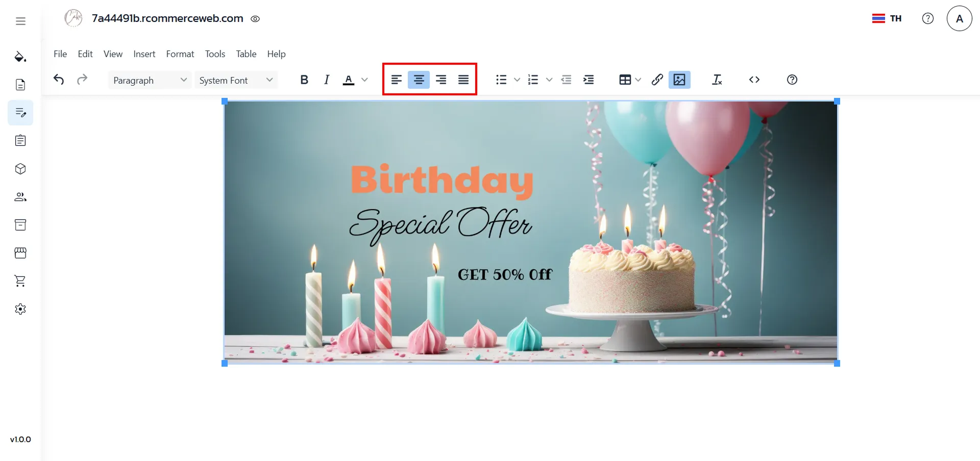This screenshot has height=461, width=980.
Task: Clear formatting from selection
Action: pos(717,80)
